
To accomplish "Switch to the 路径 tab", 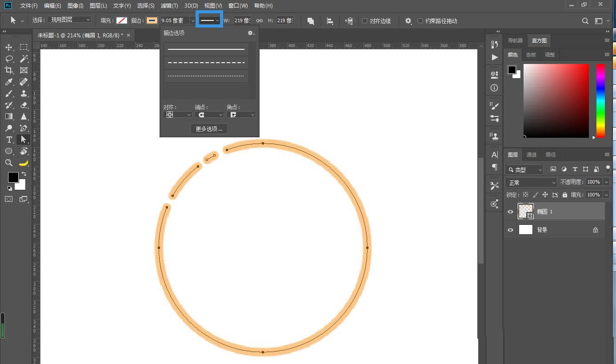I will click(551, 155).
